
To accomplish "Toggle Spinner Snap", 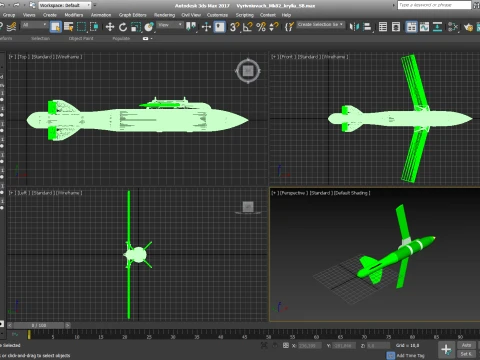I will 274,27.
